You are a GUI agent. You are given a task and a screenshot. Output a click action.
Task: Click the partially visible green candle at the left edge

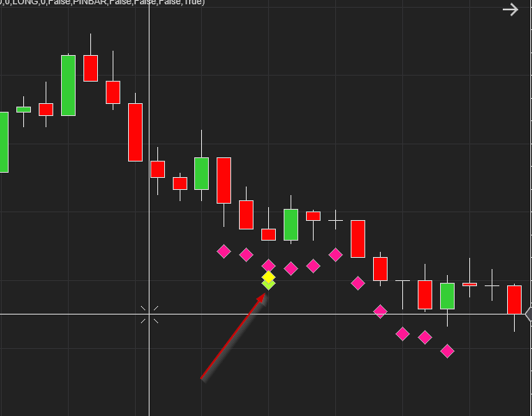click(x=4, y=142)
